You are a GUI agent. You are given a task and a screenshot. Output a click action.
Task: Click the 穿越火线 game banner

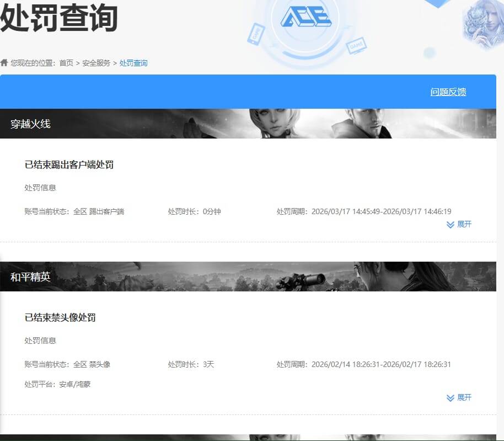(248, 124)
